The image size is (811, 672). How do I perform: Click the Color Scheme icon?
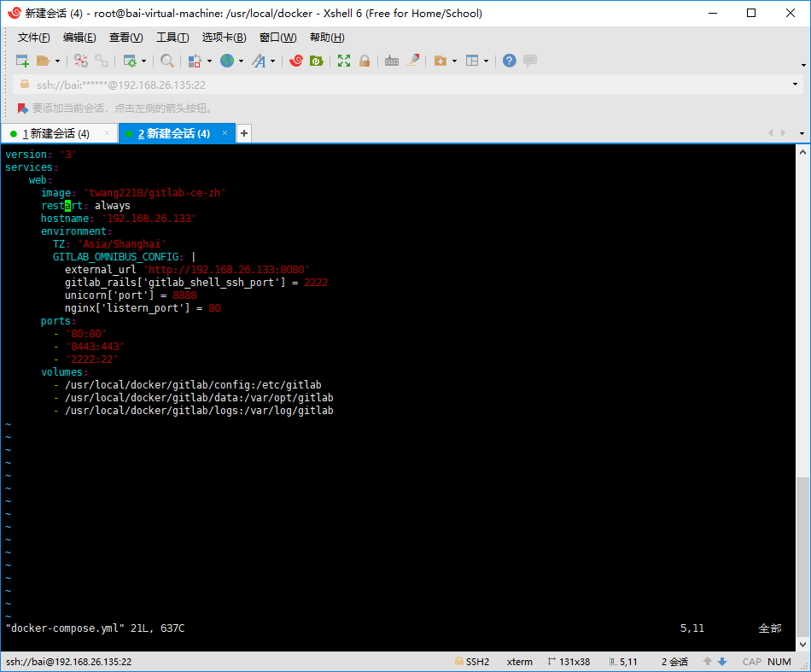tap(195, 61)
